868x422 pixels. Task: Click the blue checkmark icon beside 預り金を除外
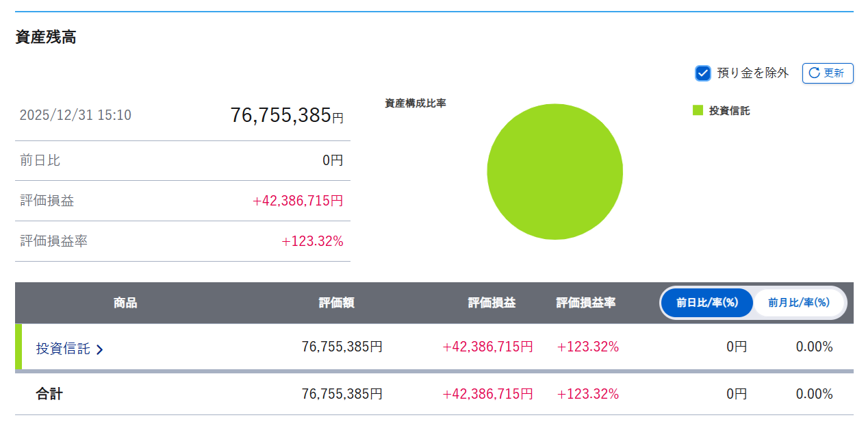[703, 73]
